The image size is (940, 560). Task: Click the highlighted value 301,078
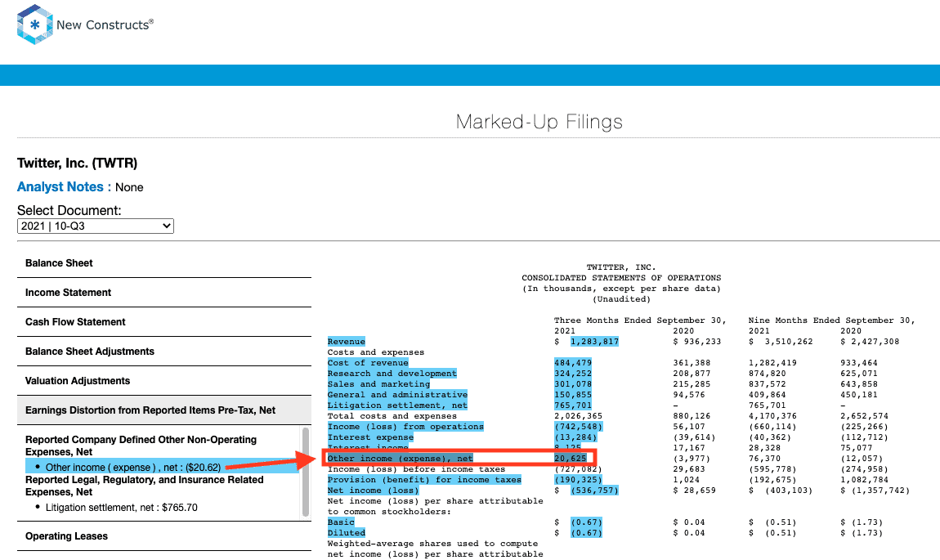[x=572, y=384]
